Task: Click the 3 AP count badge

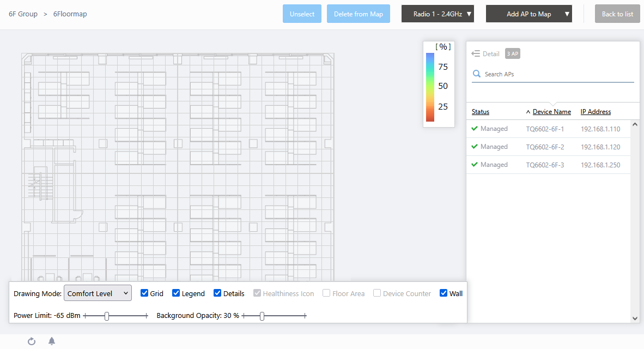Action: coord(512,53)
